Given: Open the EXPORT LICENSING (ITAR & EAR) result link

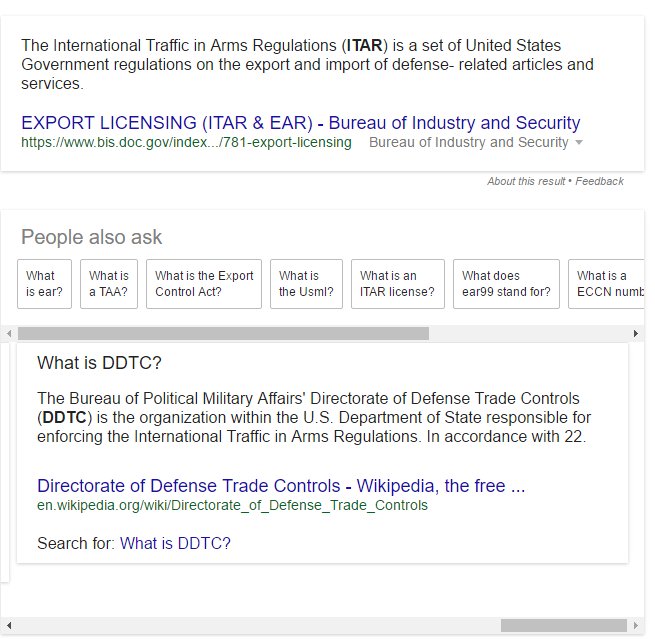Looking at the screenshot, I should (300, 123).
